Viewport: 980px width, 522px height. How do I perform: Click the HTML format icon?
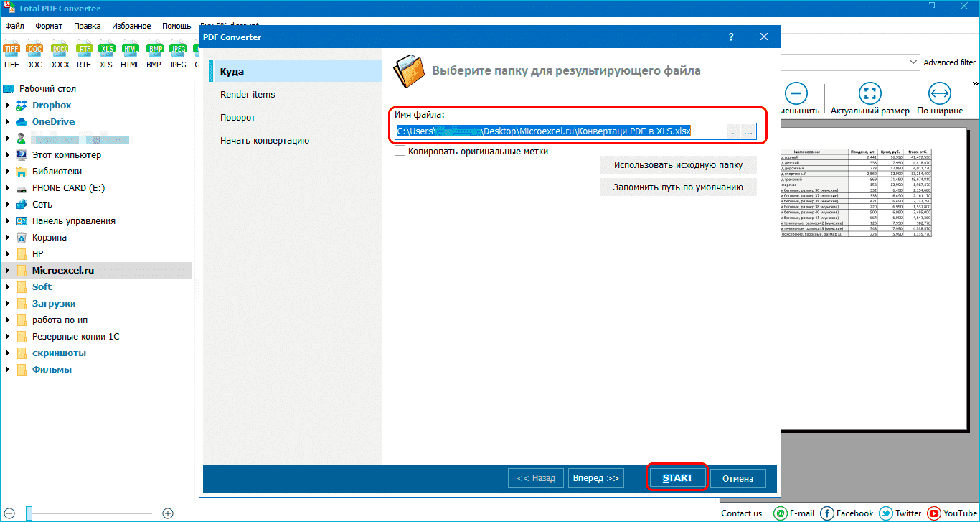pos(130,50)
